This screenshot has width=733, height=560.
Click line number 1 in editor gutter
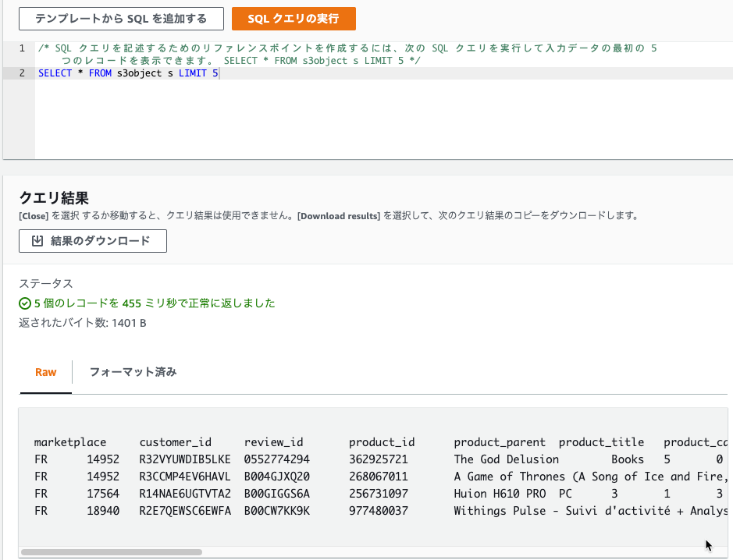pos(22,48)
